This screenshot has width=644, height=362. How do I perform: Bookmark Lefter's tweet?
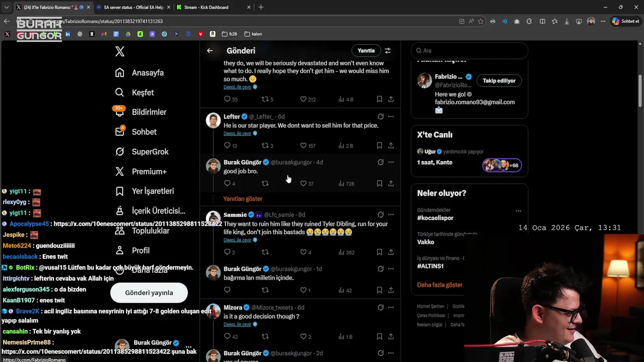tap(379, 145)
